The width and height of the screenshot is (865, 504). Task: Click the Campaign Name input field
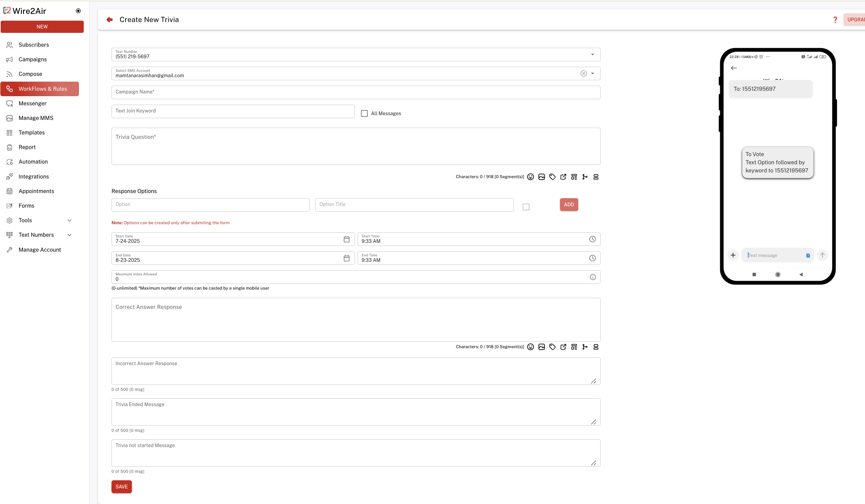356,92
